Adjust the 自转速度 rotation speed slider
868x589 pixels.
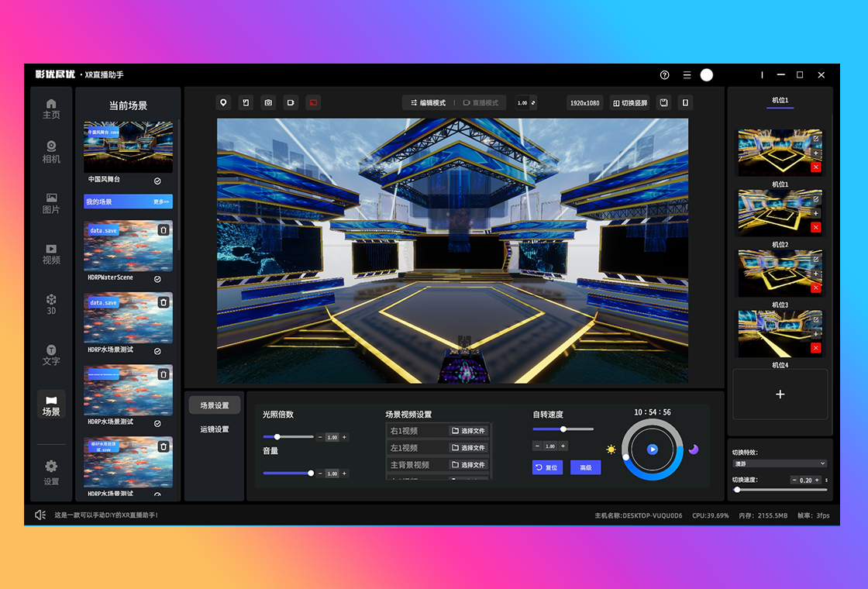tap(563, 429)
